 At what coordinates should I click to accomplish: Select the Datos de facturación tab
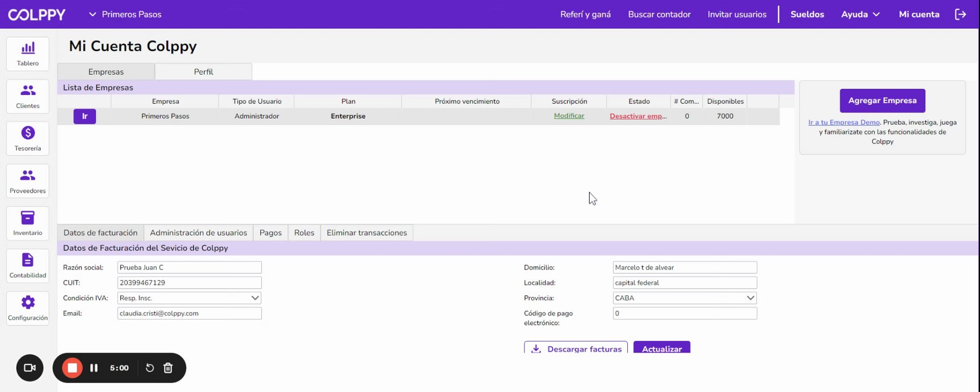tap(101, 232)
